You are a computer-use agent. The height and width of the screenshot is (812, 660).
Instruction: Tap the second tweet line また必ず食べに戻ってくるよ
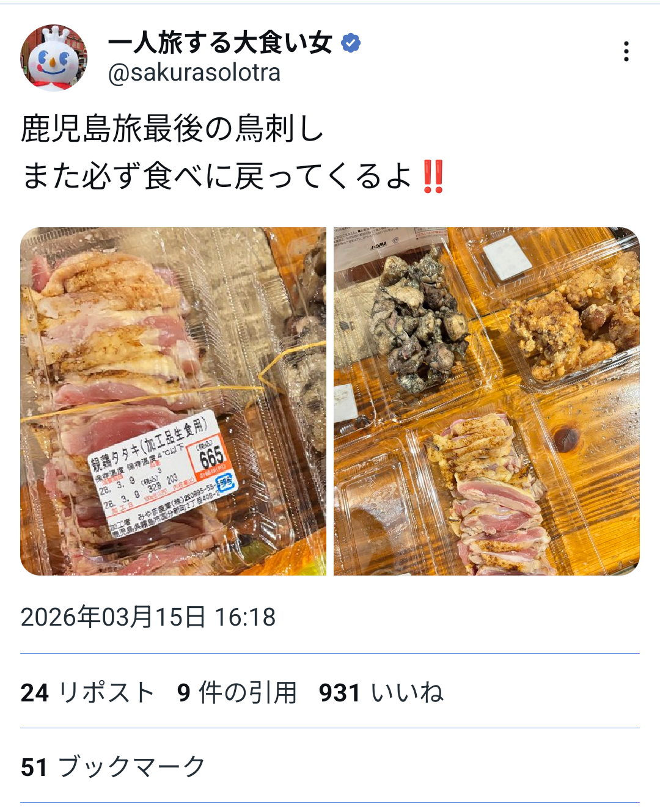[x=217, y=177]
